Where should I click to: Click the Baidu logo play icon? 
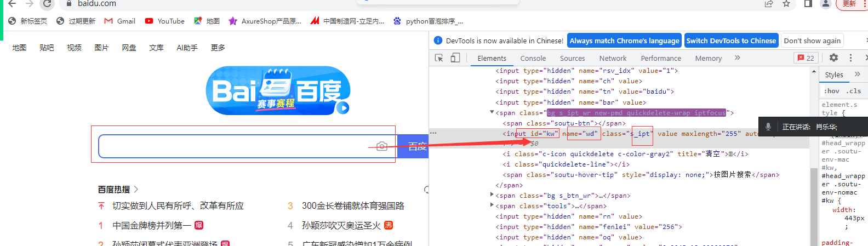tap(343, 108)
